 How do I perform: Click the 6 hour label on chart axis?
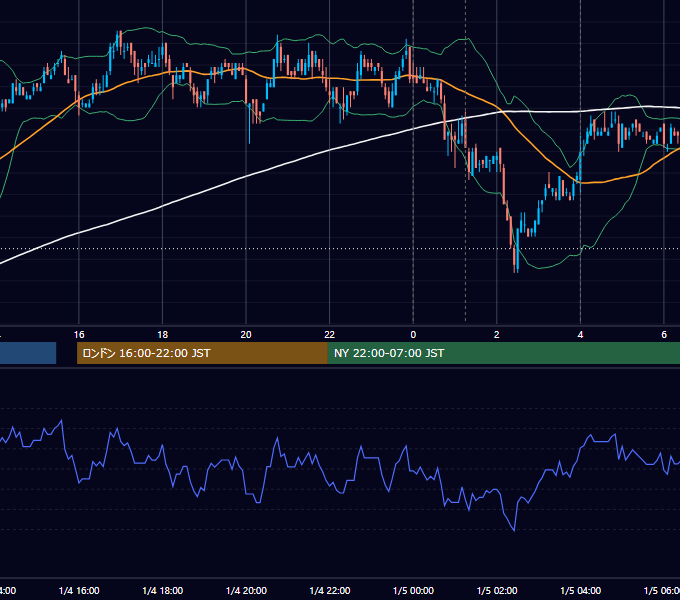tap(664, 334)
